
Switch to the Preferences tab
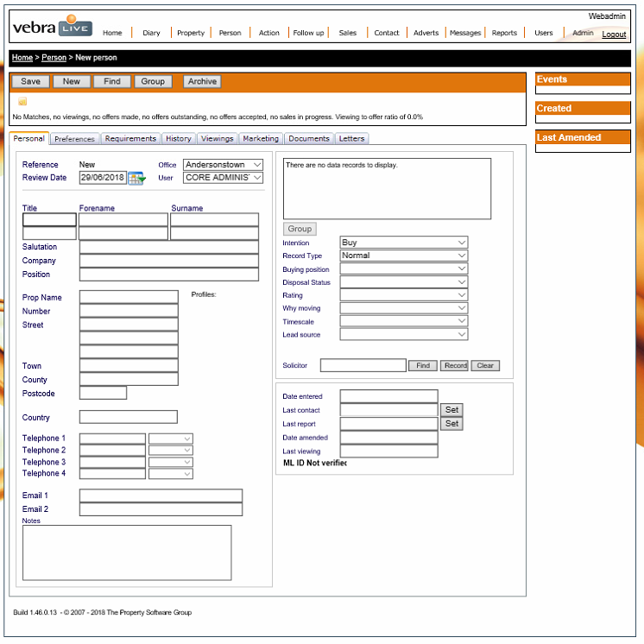pos(74,139)
